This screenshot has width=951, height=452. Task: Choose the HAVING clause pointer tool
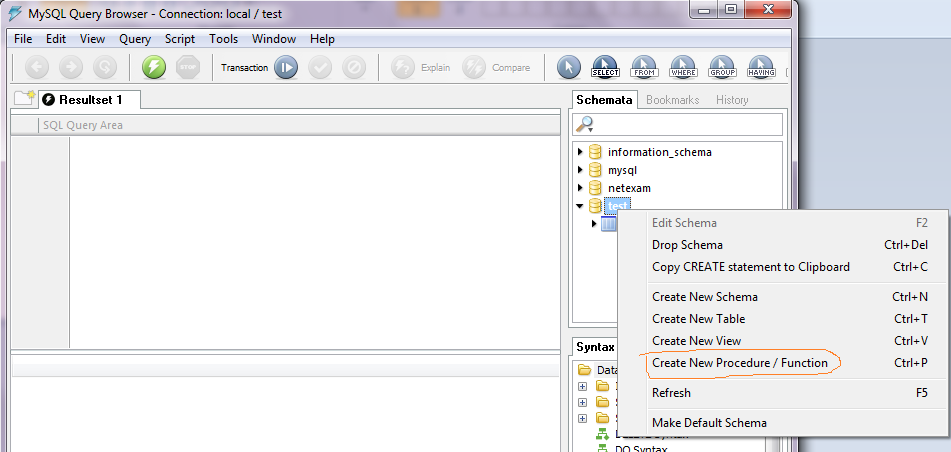pos(761,67)
